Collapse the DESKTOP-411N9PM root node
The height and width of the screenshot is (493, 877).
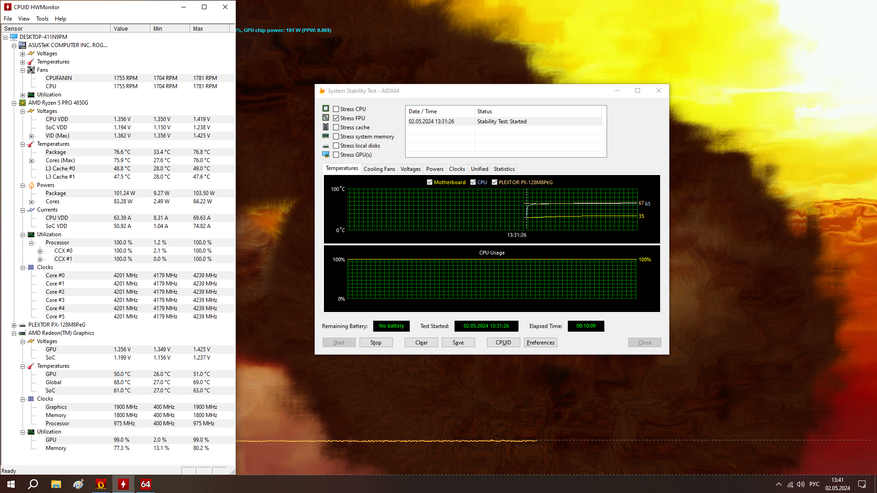(6, 37)
